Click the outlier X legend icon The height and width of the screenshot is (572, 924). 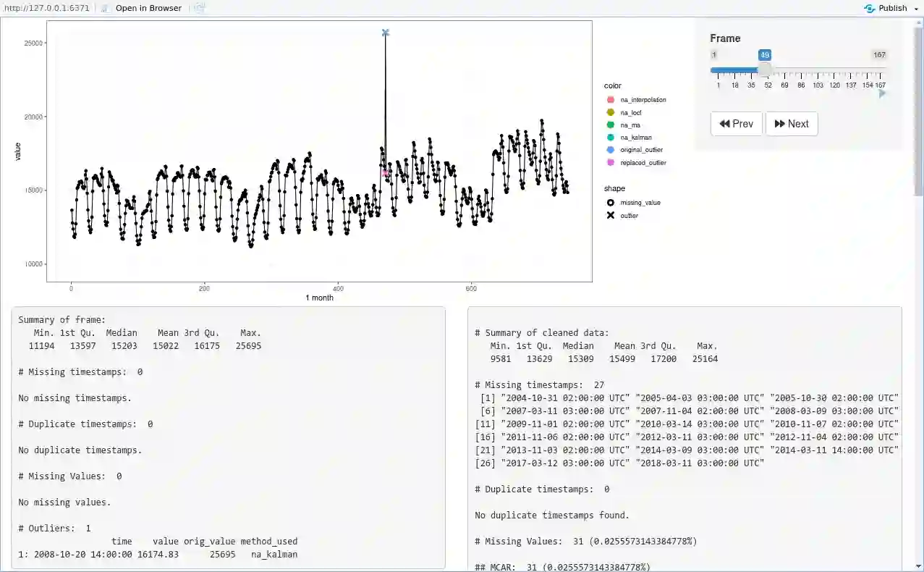611,216
